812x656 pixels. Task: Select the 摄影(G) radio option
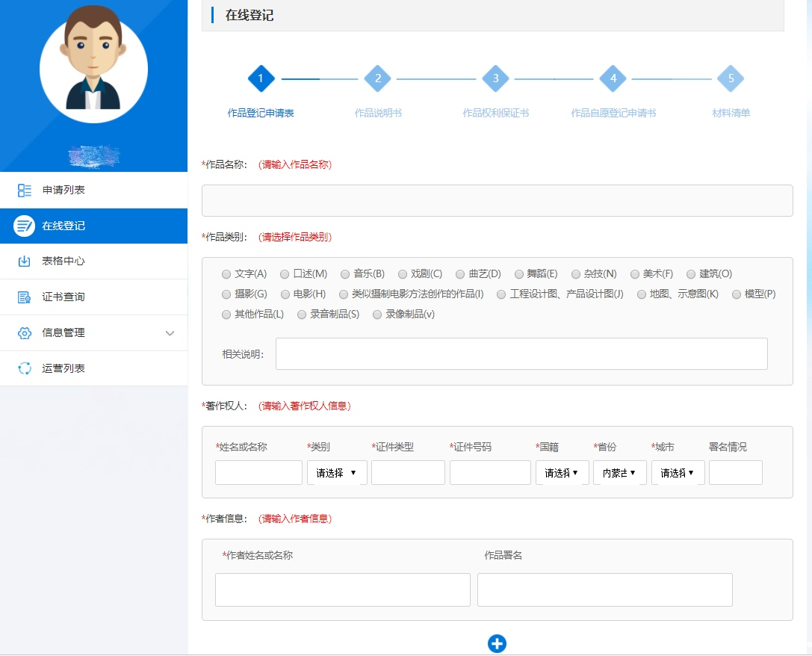[226, 294]
